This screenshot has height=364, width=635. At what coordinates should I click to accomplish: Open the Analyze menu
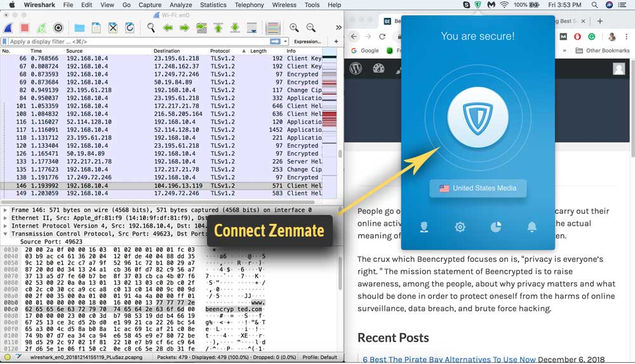click(180, 5)
